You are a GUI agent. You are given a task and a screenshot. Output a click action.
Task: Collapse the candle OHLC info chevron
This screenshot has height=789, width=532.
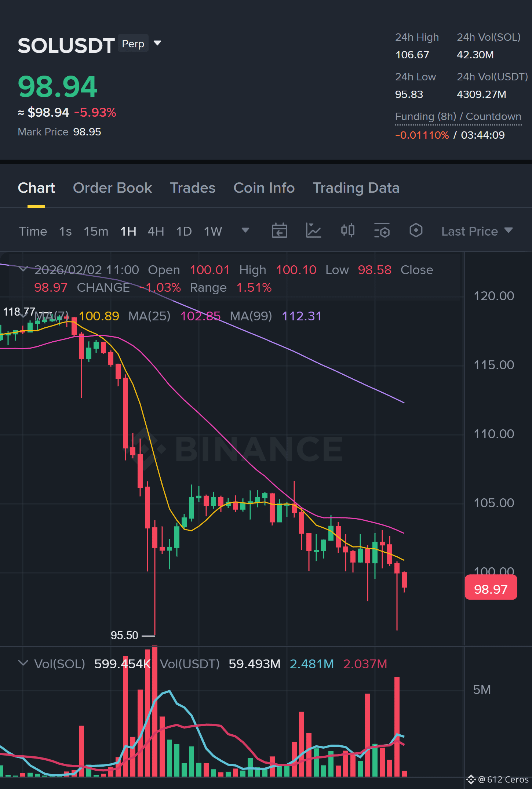tap(23, 269)
